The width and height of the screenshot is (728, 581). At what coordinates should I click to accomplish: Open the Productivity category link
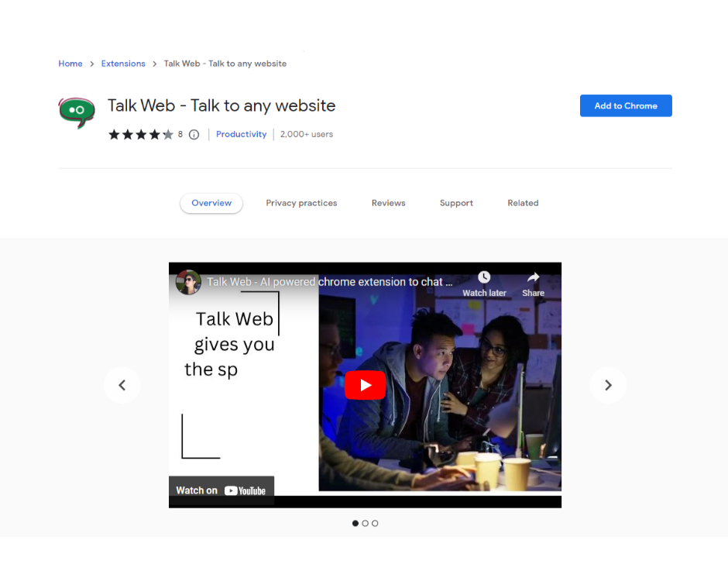[241, 134]
